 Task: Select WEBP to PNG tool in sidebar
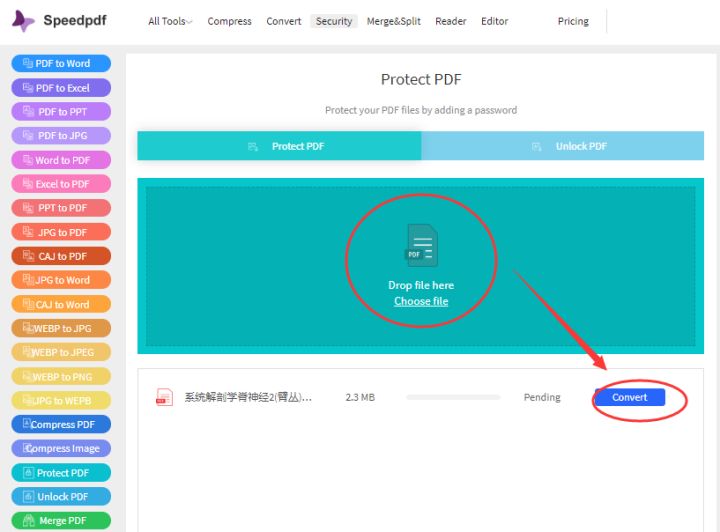tap(61, 376)
